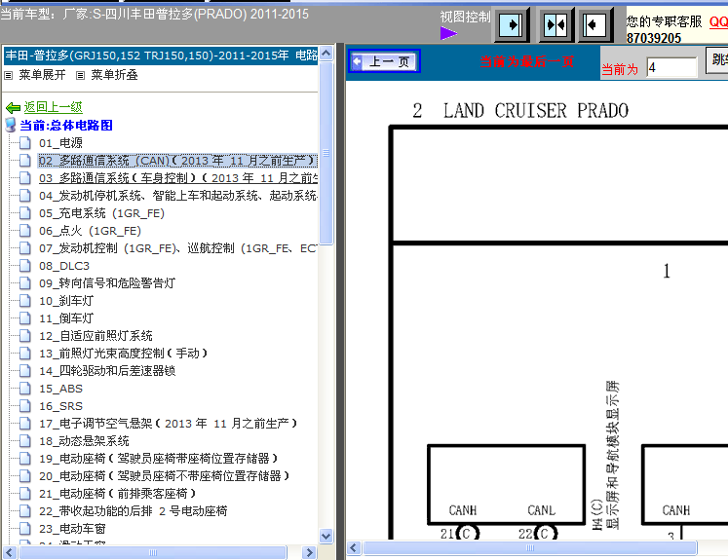Click document icon beside 01_电源
The image size is (728, 560).
pyautogui.click(x=25, y=142)
